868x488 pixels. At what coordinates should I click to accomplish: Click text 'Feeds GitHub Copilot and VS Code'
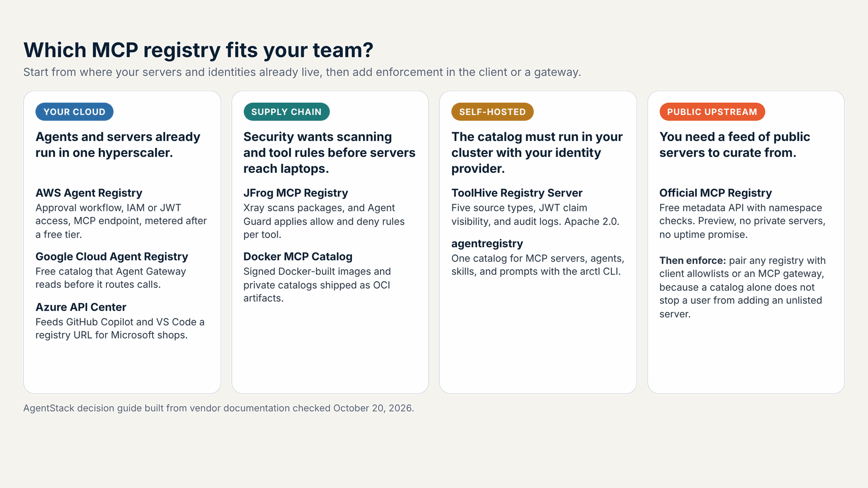120,328
